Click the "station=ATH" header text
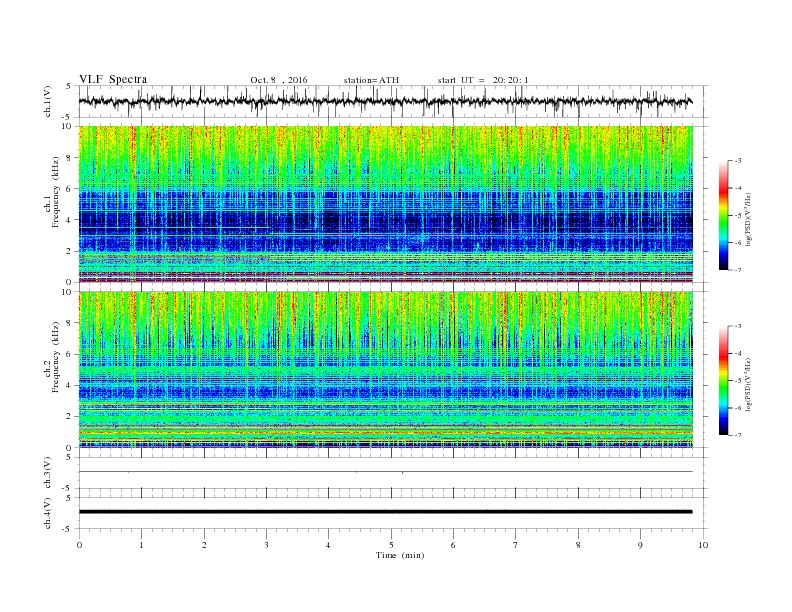This screenshot has width=792, height=612. (x=371, y=80)
